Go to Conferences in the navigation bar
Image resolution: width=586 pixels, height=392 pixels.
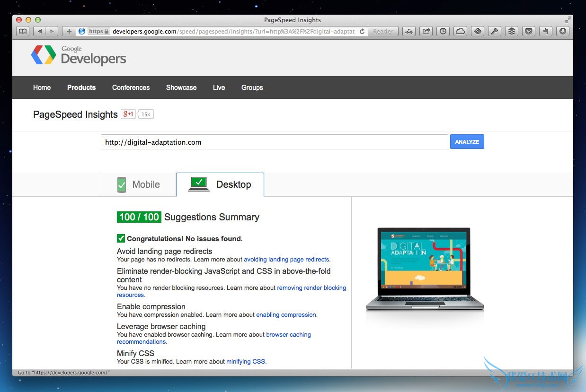point(131,87)
